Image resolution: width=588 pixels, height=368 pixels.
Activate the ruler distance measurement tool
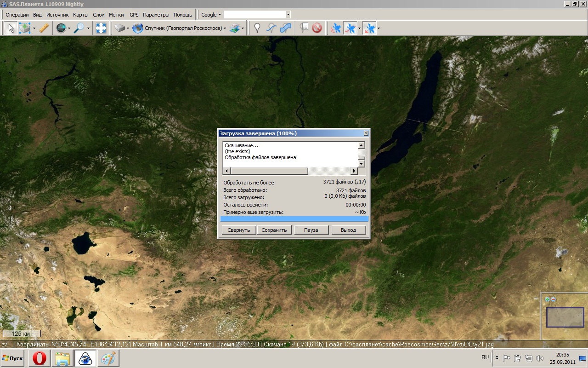point(44,29)
